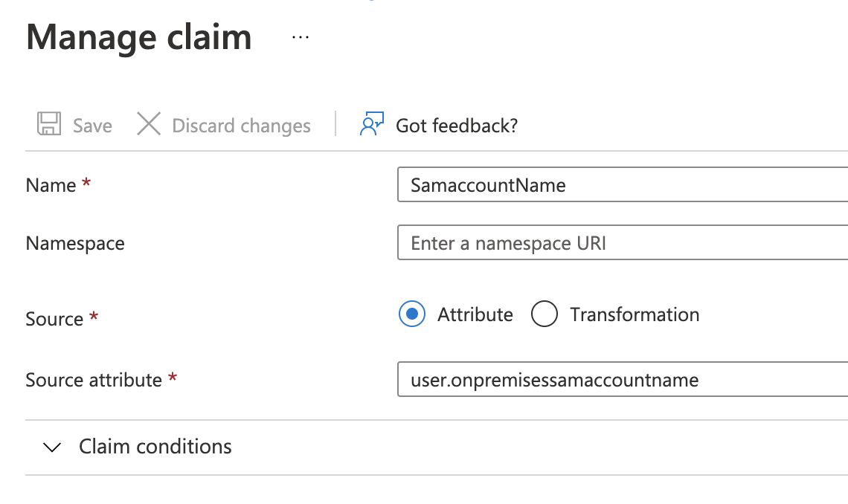The image size is (848, 504).
Task: Click the feedback icon in the toolbar
Action: click(371, 123)
